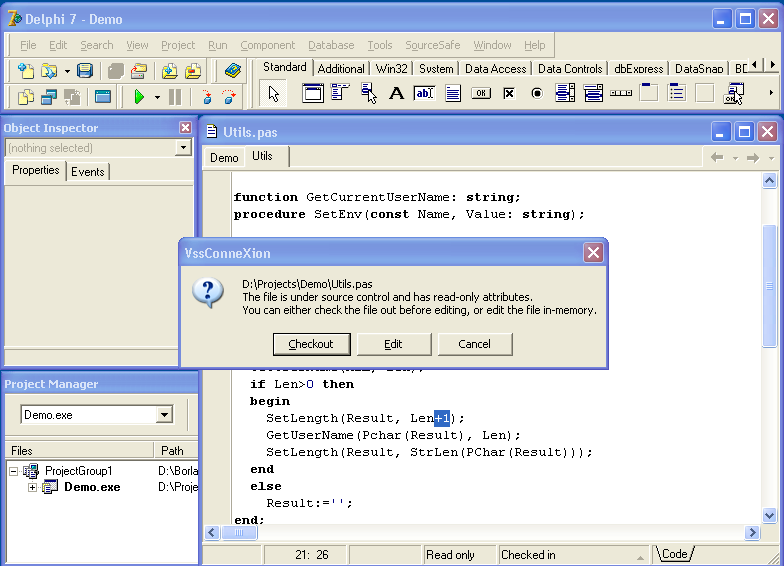Click the editor's horizontal scrollbar thumb
This screenshot has width=784, height=566.
click(239, 534)
